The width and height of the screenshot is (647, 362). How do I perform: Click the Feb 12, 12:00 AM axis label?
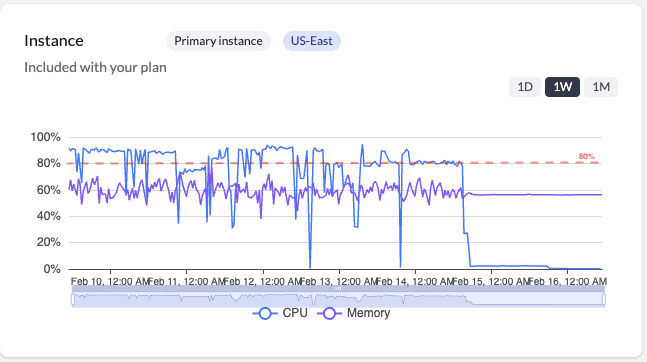tap(263, 282)
